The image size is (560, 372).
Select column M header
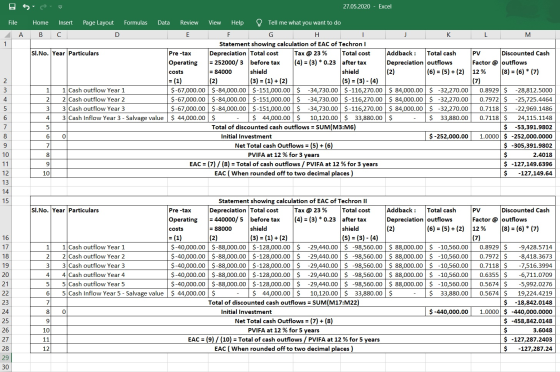click(528, 35)
